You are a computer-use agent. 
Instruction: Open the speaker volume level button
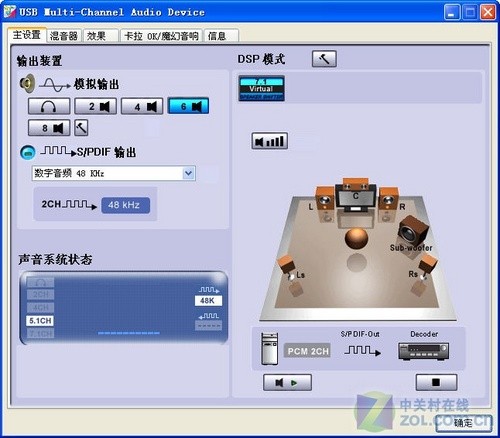269,141
